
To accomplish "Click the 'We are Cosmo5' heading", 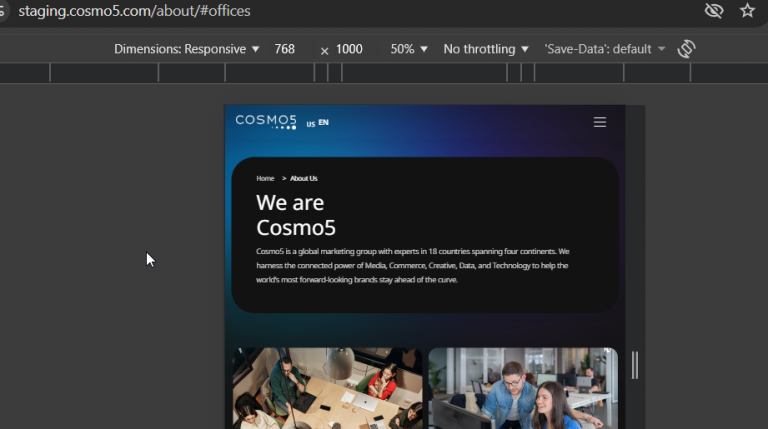I will (x=296, y=215).
